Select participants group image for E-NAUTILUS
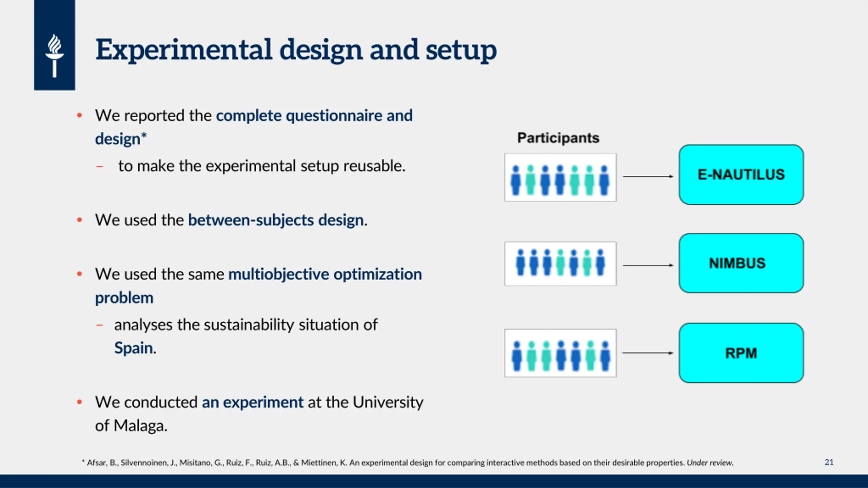This screenshot has height=488, width=868. [x=560, y=178]
